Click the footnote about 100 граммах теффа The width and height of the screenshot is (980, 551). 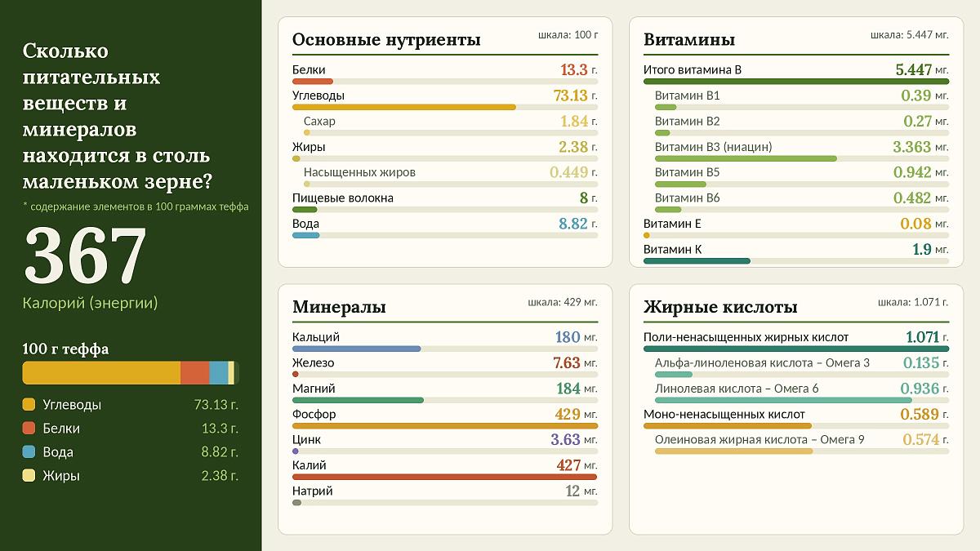136,207
